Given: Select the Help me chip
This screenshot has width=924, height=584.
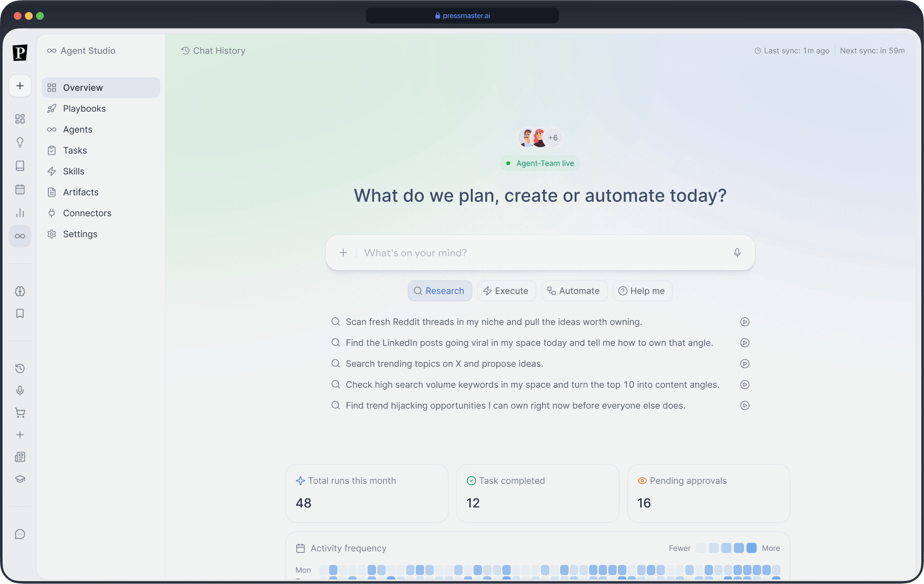Looking at the screenshot, I should click(642, 291).
